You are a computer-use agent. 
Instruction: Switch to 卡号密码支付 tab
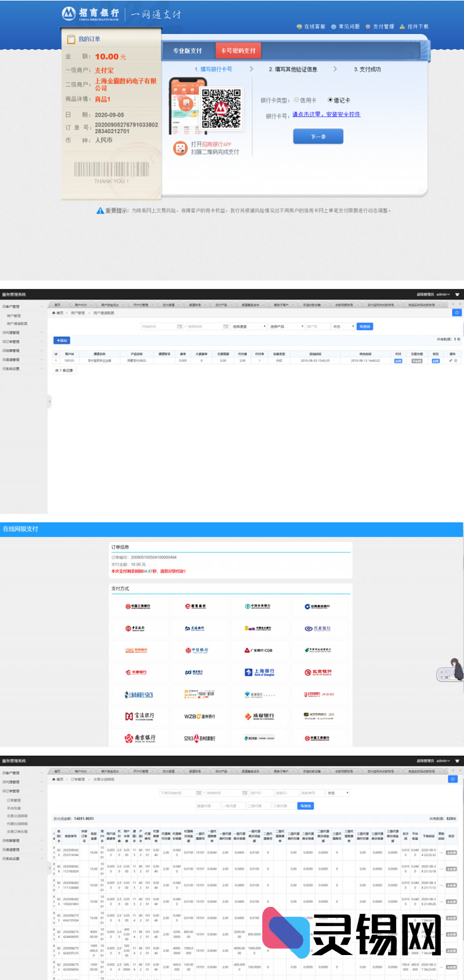click(238, 51)
